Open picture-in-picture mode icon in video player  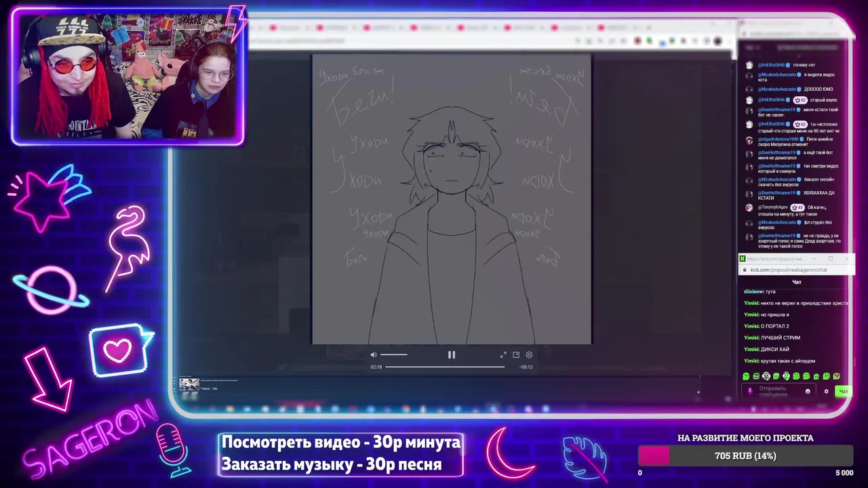click(516, 354)
